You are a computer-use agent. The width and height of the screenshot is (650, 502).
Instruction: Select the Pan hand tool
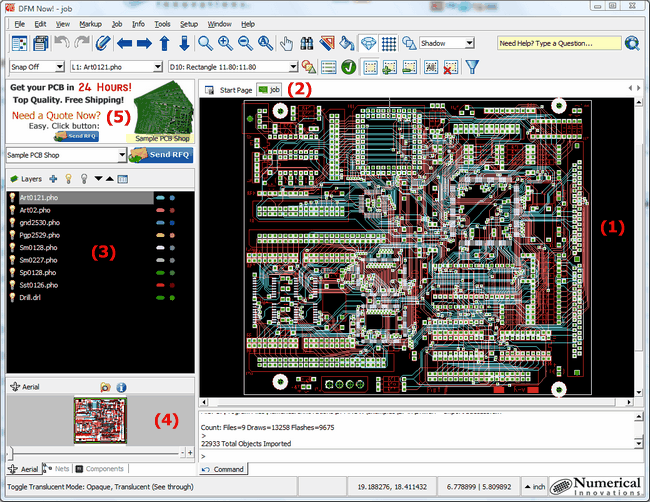tap(286, 43)
